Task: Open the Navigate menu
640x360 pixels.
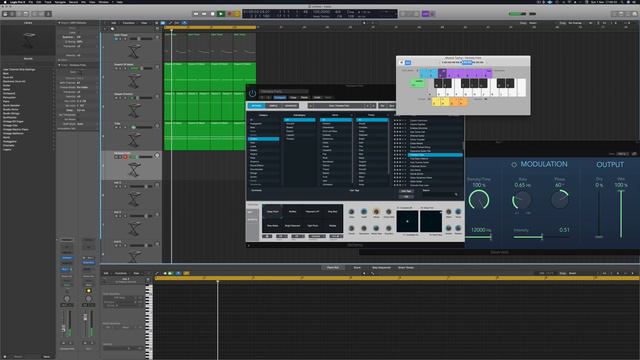Action: tap(60, 2)
